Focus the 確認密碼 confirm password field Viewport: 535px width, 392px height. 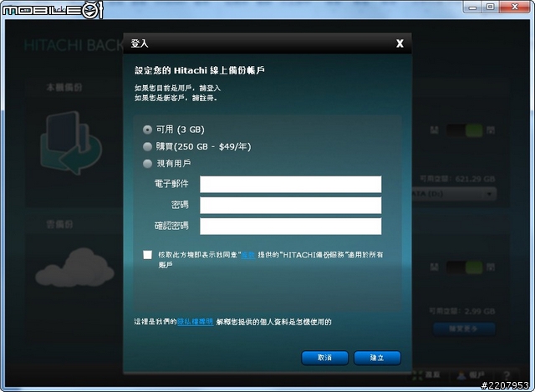290,227
